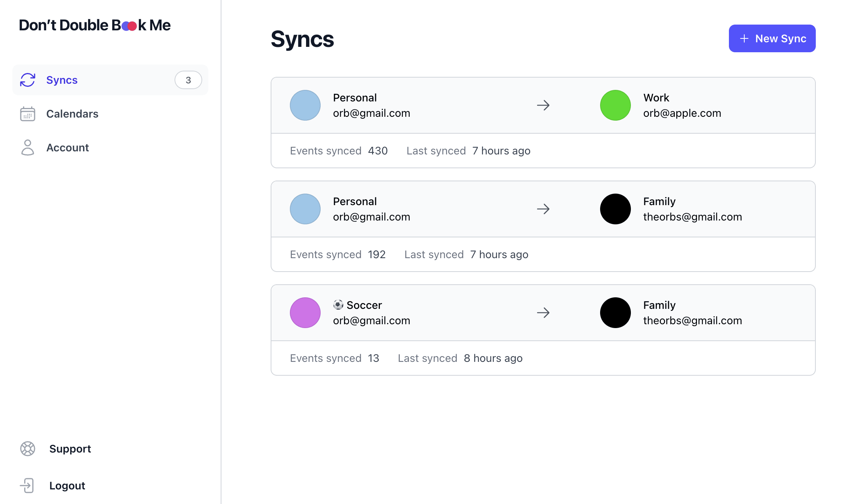Click the Don't Double Book Me logo
Screen dimensions: 865x504
coord(95,25)
